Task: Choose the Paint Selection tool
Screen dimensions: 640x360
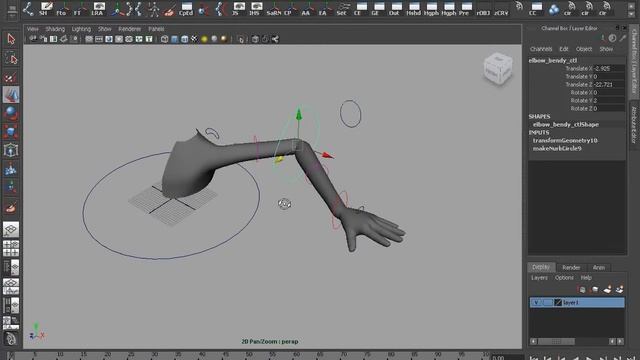Action: (x=11, y=77)
